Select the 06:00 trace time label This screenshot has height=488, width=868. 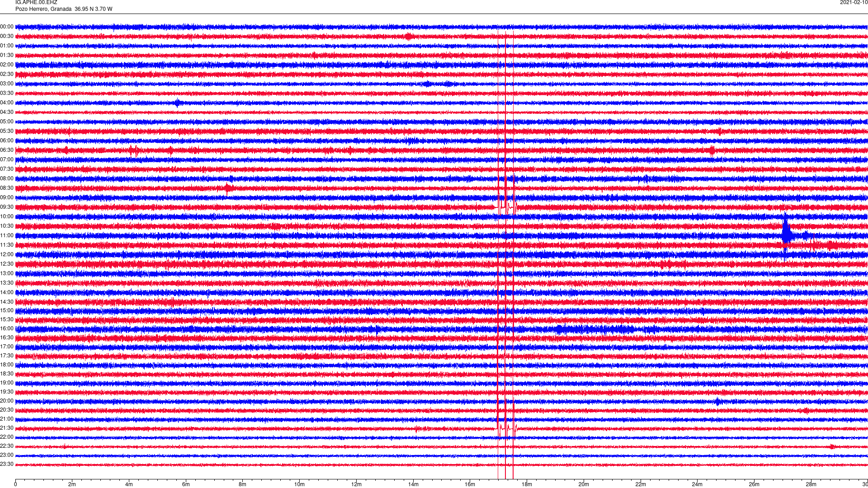[x=7, y=141]
